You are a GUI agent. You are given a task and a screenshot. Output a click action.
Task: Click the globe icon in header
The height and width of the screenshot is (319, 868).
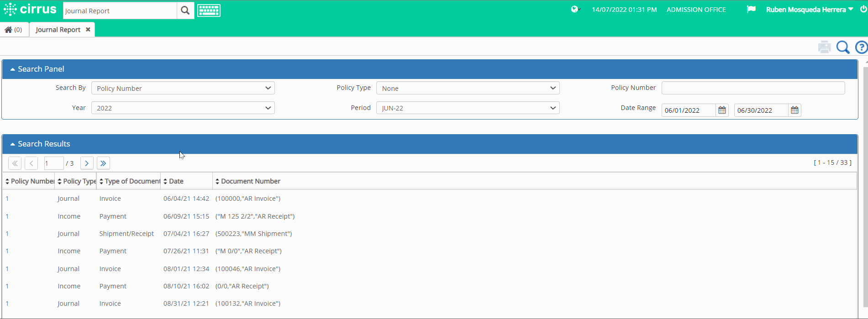575,9
